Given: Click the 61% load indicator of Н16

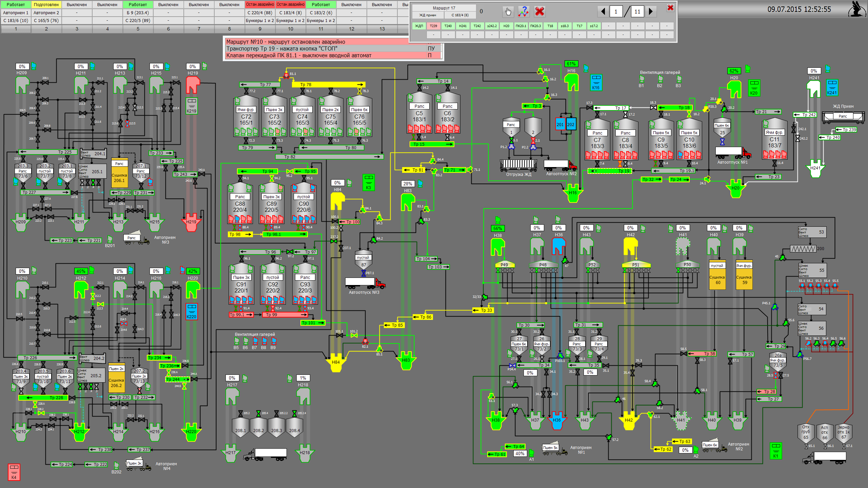Looking at the screenshot, I should click(571, 64).
